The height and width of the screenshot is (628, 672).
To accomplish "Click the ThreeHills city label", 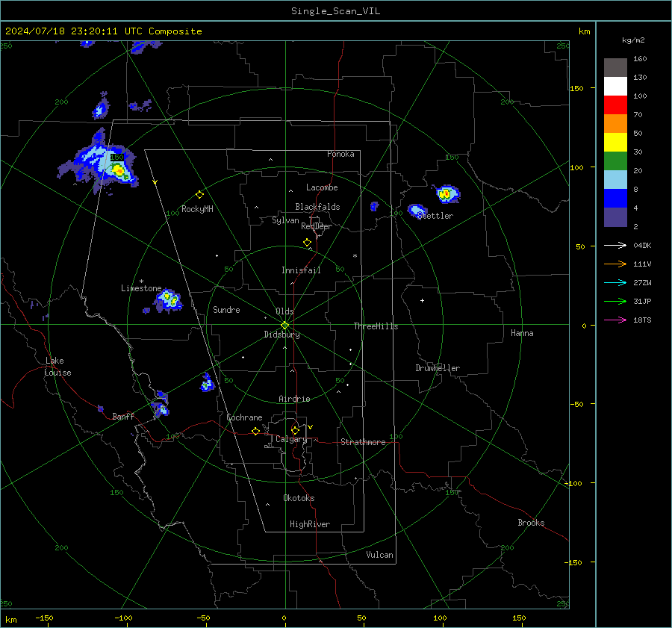I will pos(376,326).
